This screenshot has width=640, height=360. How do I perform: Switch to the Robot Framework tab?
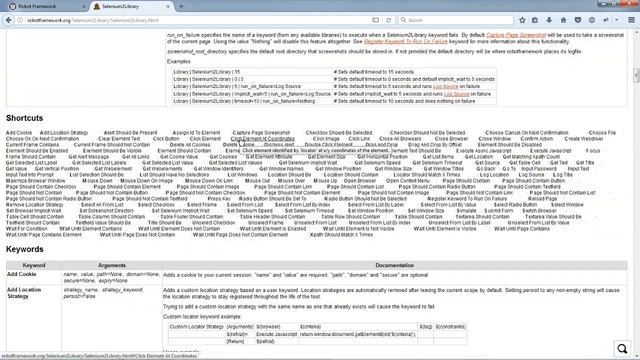(47, 7)
